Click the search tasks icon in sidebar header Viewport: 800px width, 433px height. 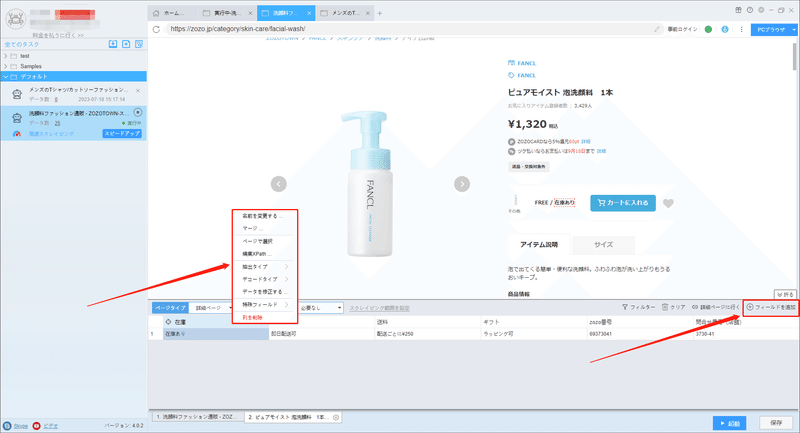pyautogui.click(x=139, y=44)
